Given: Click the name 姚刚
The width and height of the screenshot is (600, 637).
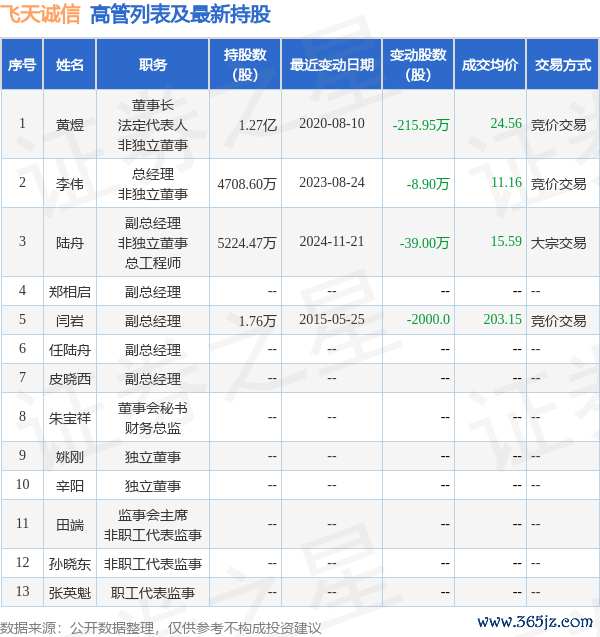Looking at the screenshot, I should click(x=70, y=457).
